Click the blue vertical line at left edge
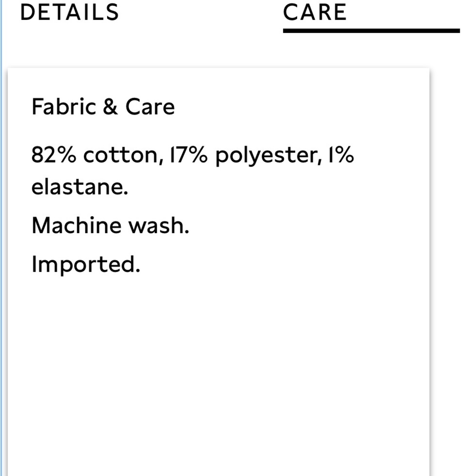The image size is (476, 476). pos(1,238)
